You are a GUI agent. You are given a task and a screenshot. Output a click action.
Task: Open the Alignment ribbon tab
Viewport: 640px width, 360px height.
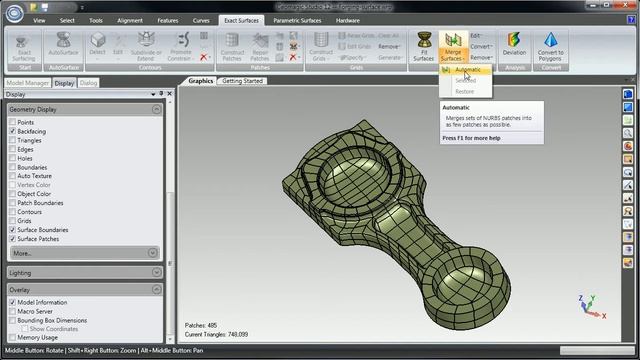130,20
